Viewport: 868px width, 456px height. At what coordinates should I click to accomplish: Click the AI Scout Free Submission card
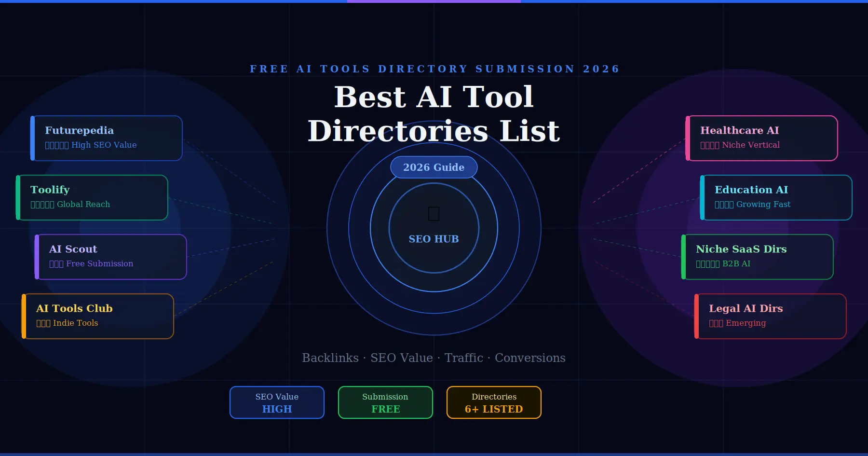click(x=111, y=257)
